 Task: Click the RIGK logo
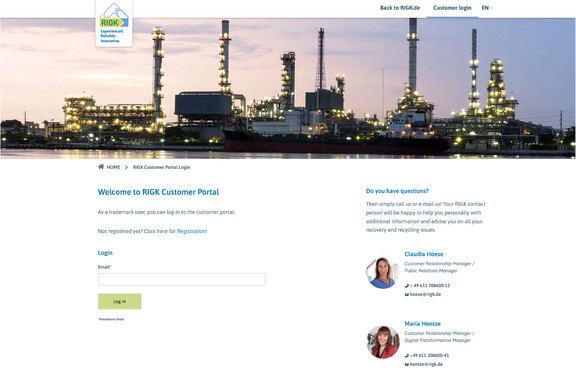click(114, 23)
